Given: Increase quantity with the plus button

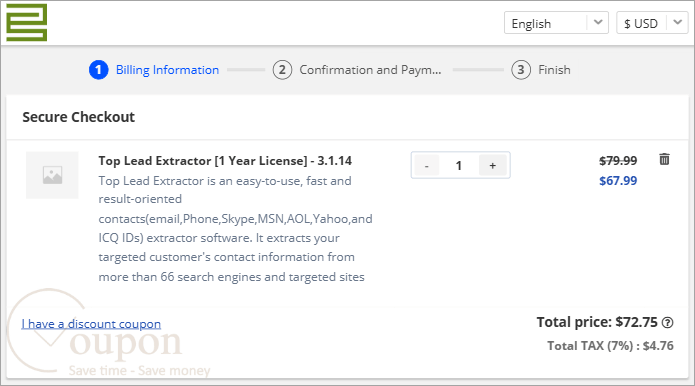Looking at the screenshot, I should [x=492, y=166].
